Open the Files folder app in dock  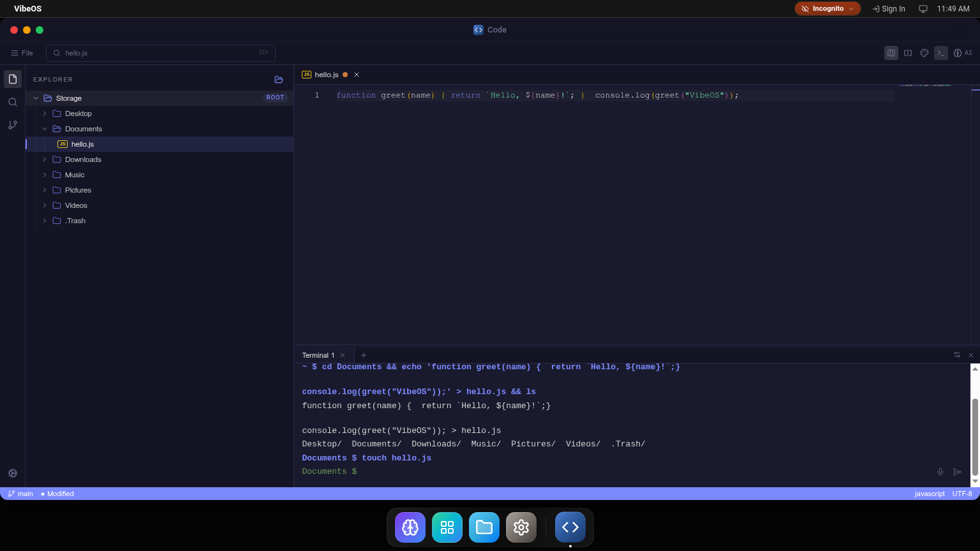click(484, 527)
